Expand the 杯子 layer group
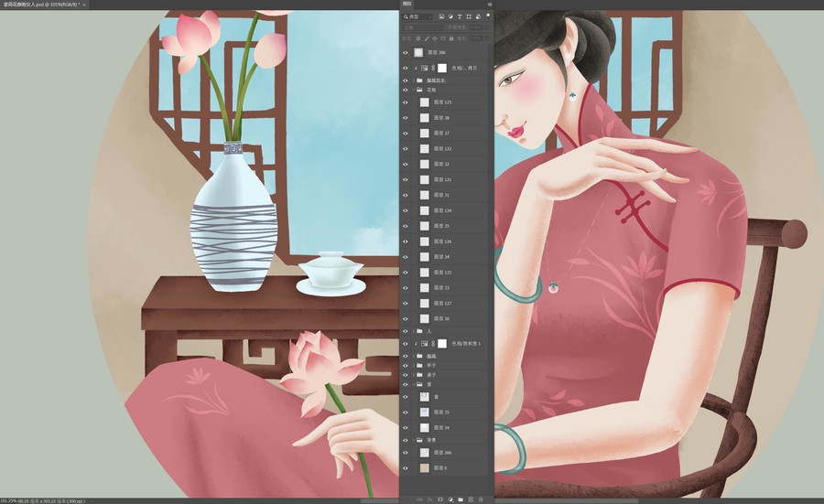The width and height of the screenshot is (824, 504). pyautogui.click(x=414, y=365)
